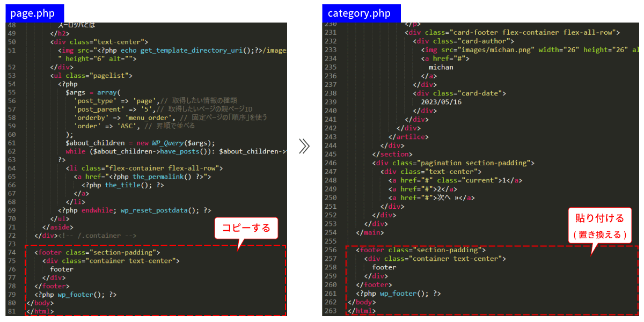Select the 'wp_footer();' line in category.php

398,294
